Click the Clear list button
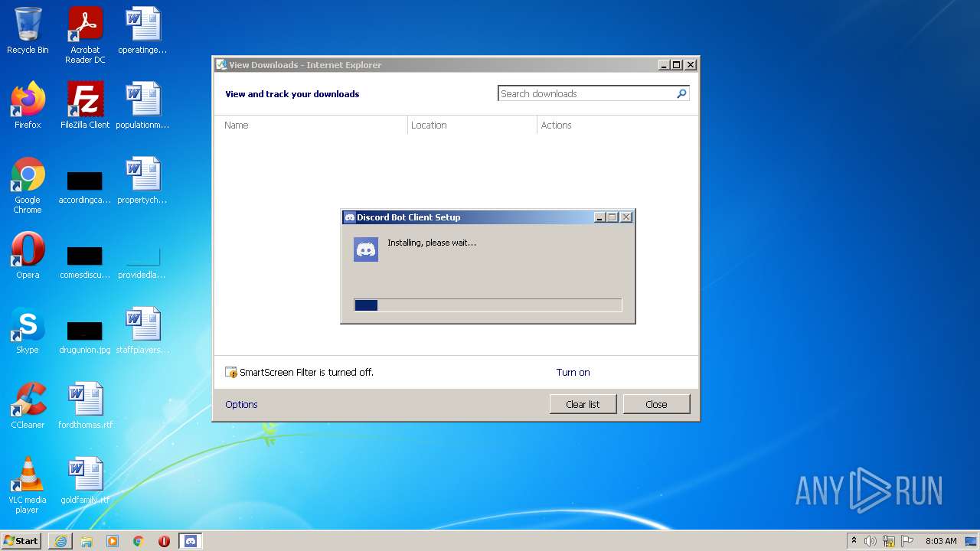This screenshot has width=980, height=551. (x=583, y=404)
